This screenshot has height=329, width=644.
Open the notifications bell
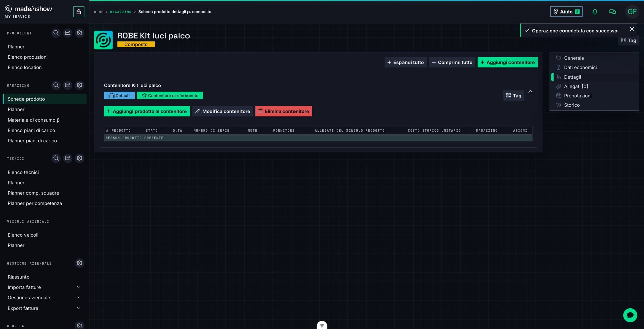point(595,12)
